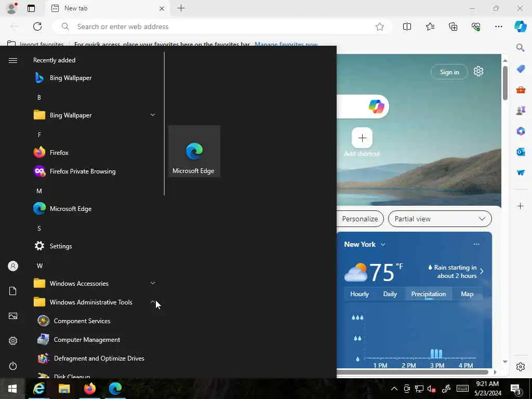Open a new tab with plus button

coord(181,8)
